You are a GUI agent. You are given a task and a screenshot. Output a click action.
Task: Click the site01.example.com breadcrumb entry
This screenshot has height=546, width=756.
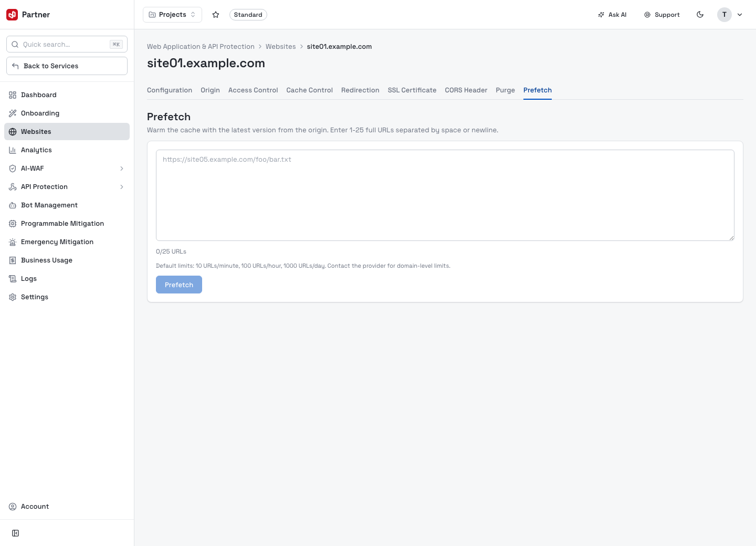point(339,47)
